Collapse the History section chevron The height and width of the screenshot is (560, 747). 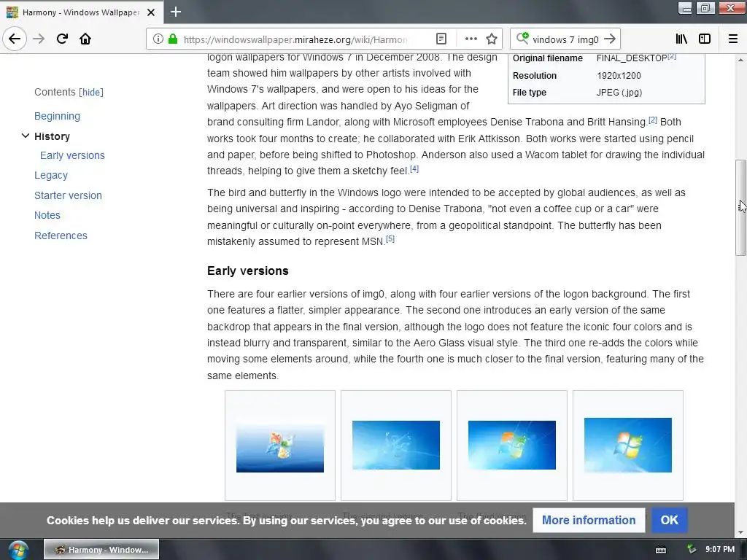(26, 136)
